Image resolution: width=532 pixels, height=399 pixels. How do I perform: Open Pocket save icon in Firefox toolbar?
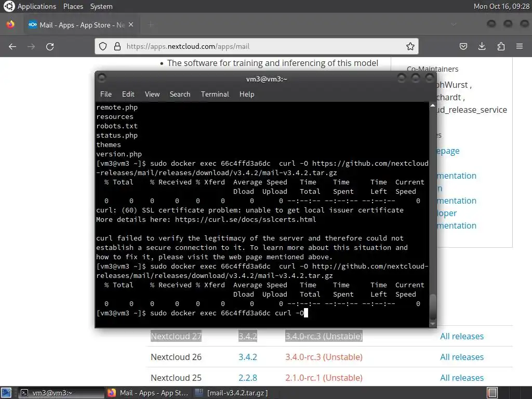tap(463, 46)
